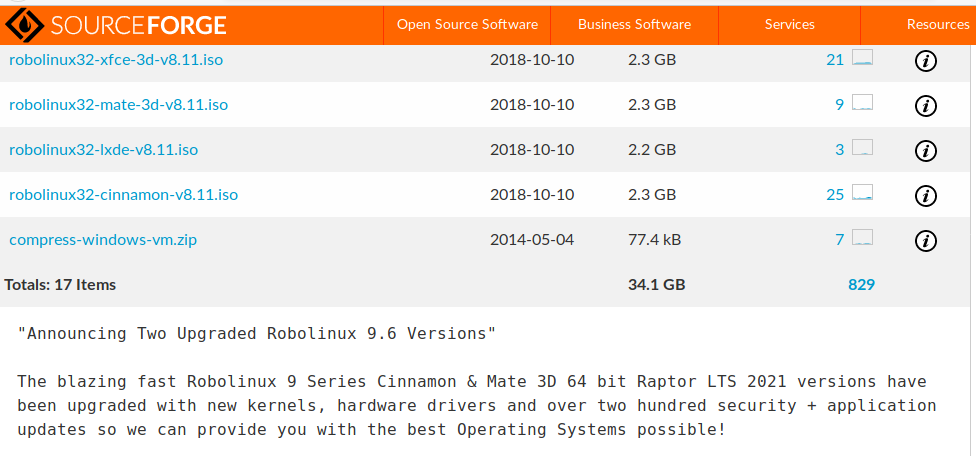Open the Business Software menu
Image resolution: width=976 pixels, height=456 pixels.
tap(634, 24)
